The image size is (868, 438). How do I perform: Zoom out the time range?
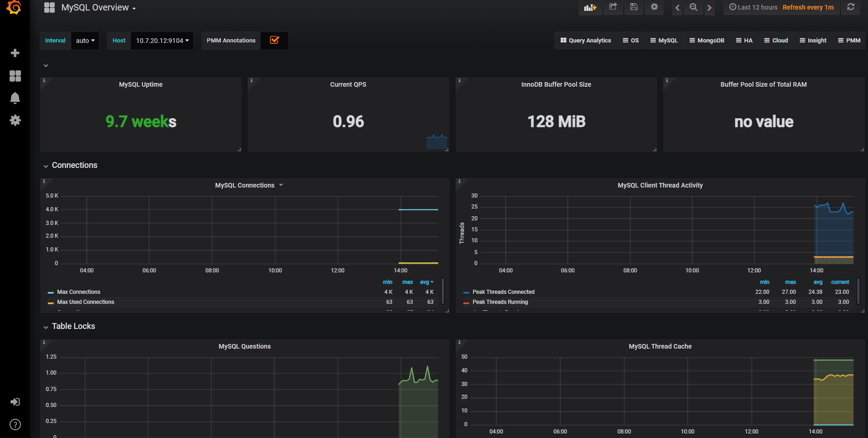(693, 7)
